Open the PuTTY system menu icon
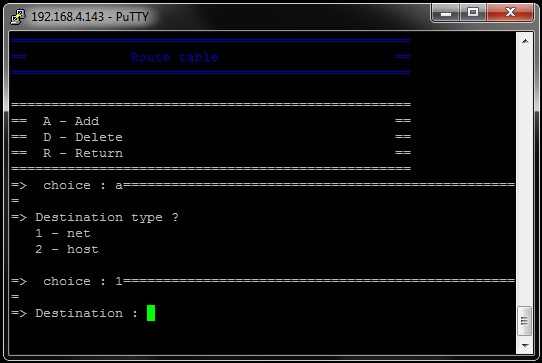Screen dimensions: 542x363 pos(18,16)
